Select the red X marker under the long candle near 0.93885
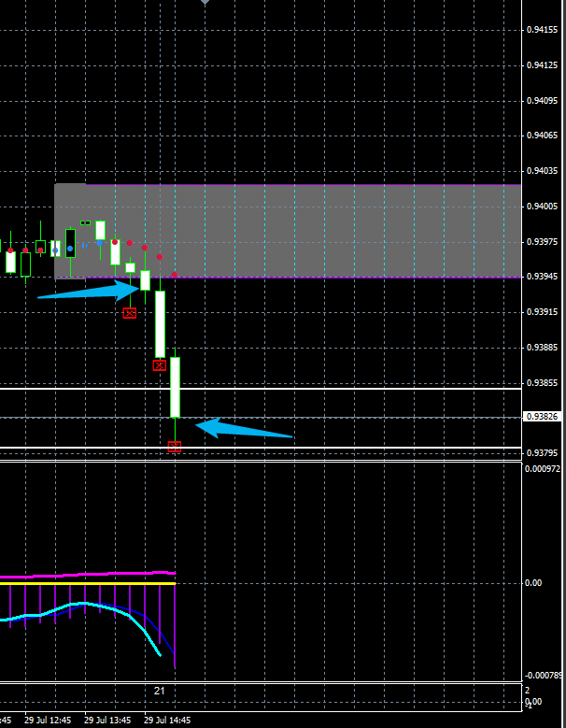This screenshot has width=566, height=728. click(160, 365)
